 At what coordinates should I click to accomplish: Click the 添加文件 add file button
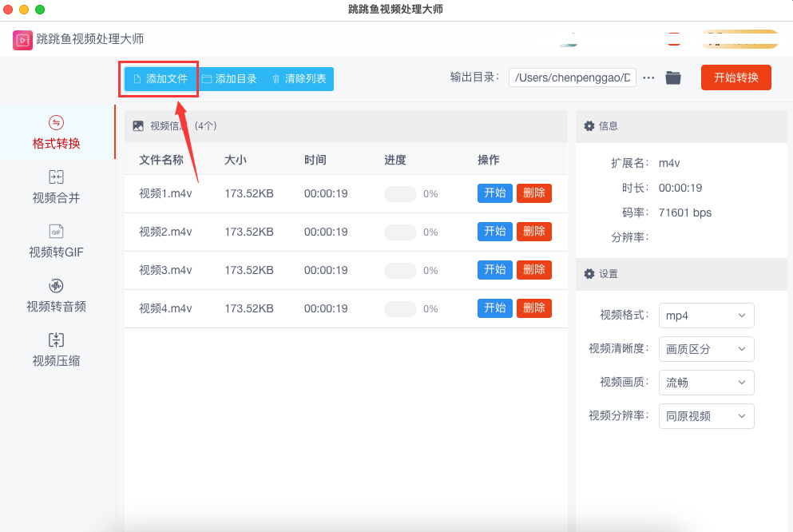coord(161,79)
